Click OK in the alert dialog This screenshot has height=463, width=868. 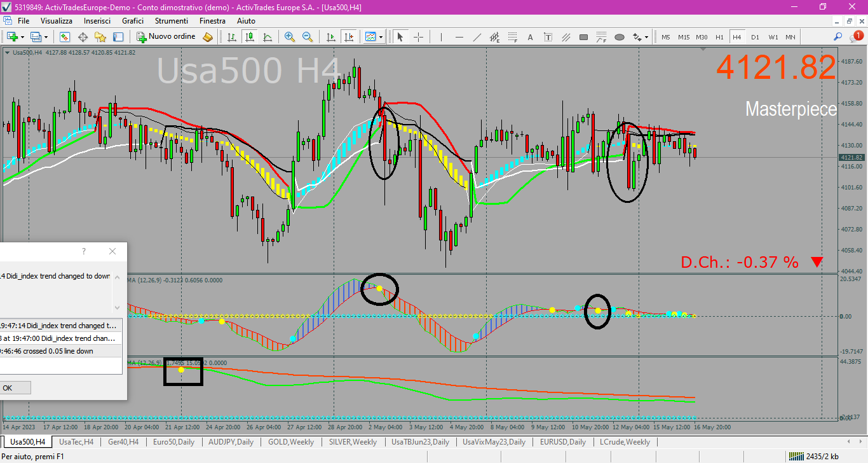tap(8, 387)
